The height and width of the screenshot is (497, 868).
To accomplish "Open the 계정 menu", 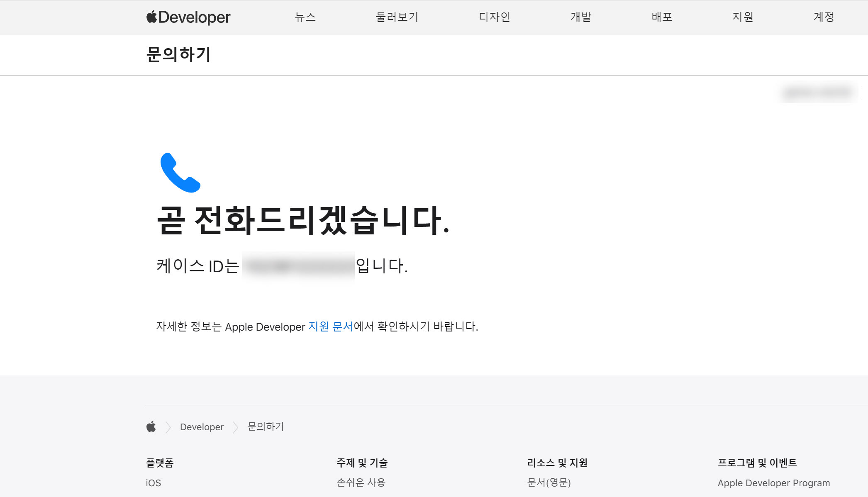I will click(x=824, y=17).
